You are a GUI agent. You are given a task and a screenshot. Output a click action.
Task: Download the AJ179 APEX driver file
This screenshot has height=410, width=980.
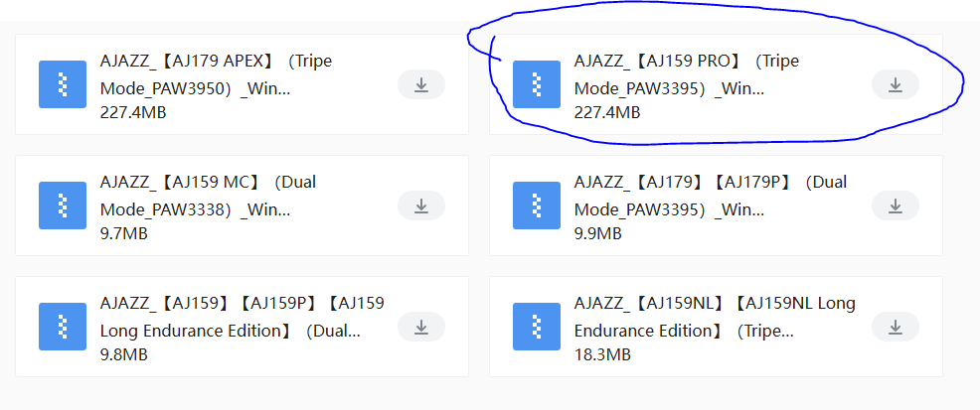point(420,85)
